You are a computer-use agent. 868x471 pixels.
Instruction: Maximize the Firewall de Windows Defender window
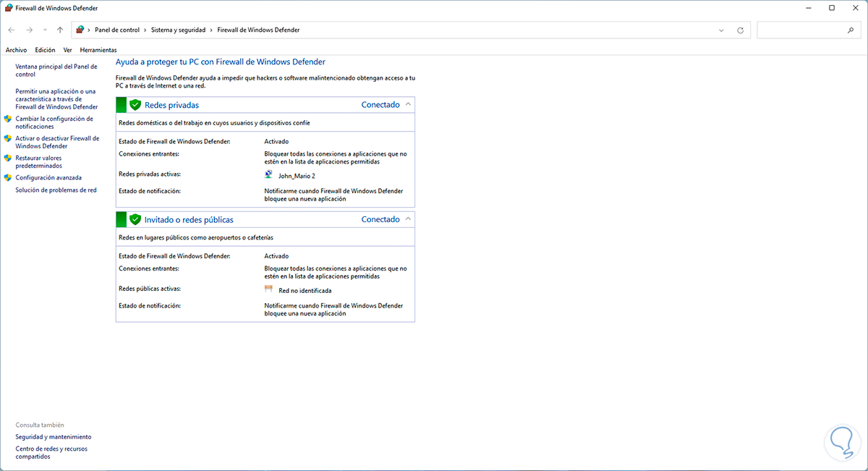(831, 8)
